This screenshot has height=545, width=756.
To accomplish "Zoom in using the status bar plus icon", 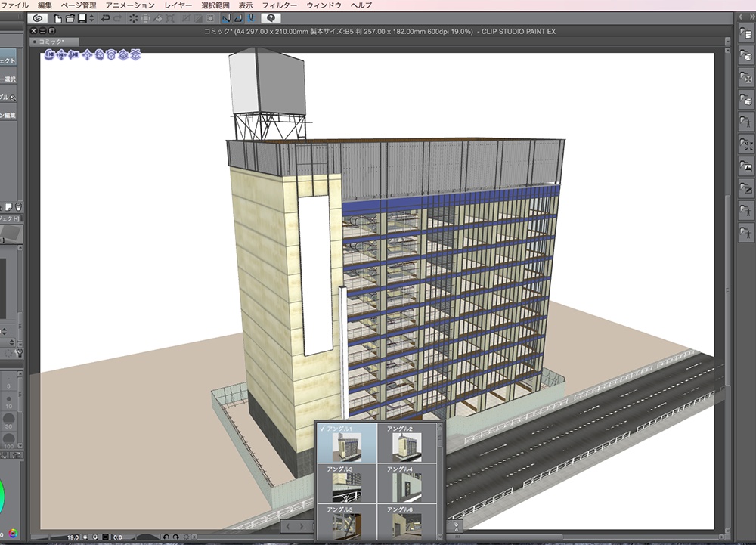I will click(95, 537).
